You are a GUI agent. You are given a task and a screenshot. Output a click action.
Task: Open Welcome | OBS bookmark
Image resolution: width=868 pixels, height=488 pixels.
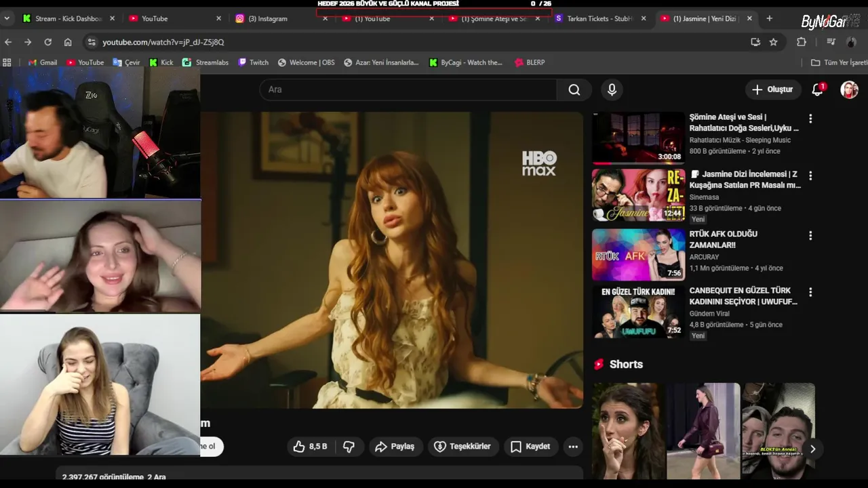[306, 62]
